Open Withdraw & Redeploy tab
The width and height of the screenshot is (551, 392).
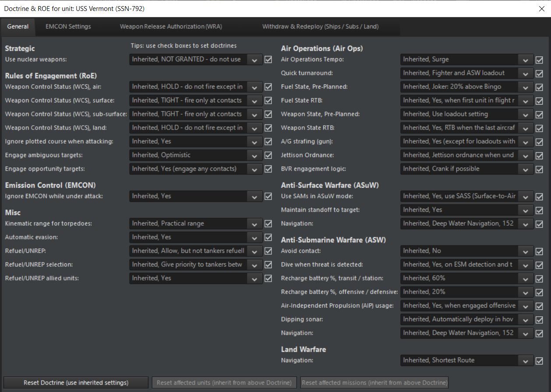320,26
